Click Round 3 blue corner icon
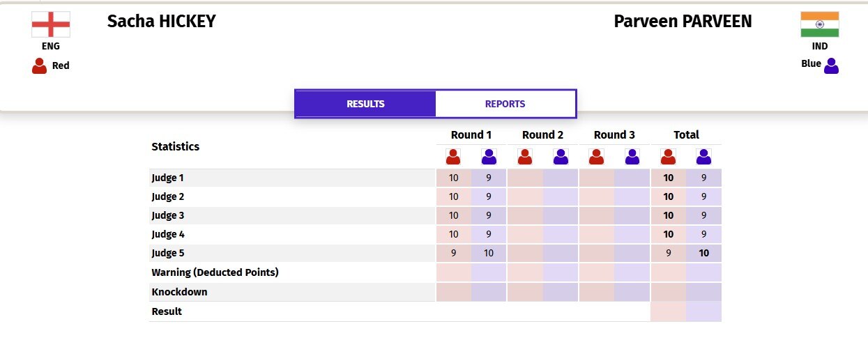 tap(632, 157)
